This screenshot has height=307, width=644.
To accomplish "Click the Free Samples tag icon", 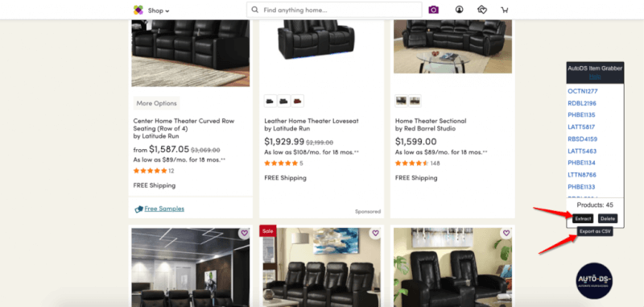I will (x=138, y=209).
